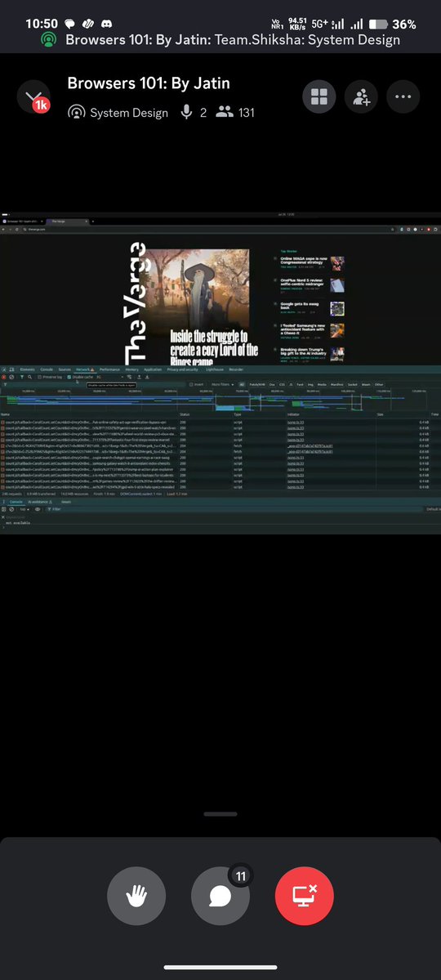Image resolution: width=441 pixels, height=980 pixels.
Task: Select the All request type filter
Action: tap(242, 384)
